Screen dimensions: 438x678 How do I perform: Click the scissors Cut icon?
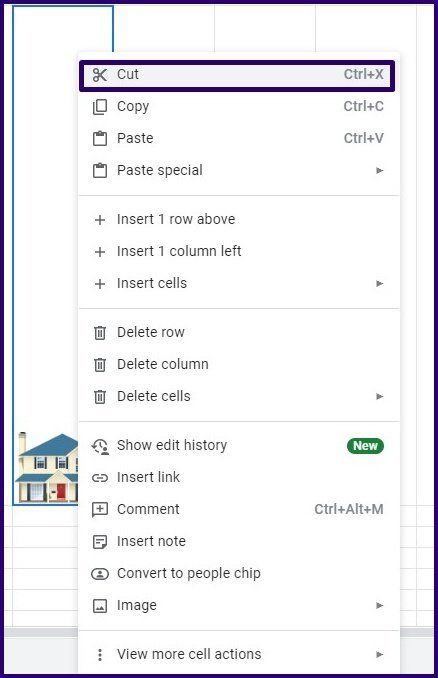click(x=100, y=75)
